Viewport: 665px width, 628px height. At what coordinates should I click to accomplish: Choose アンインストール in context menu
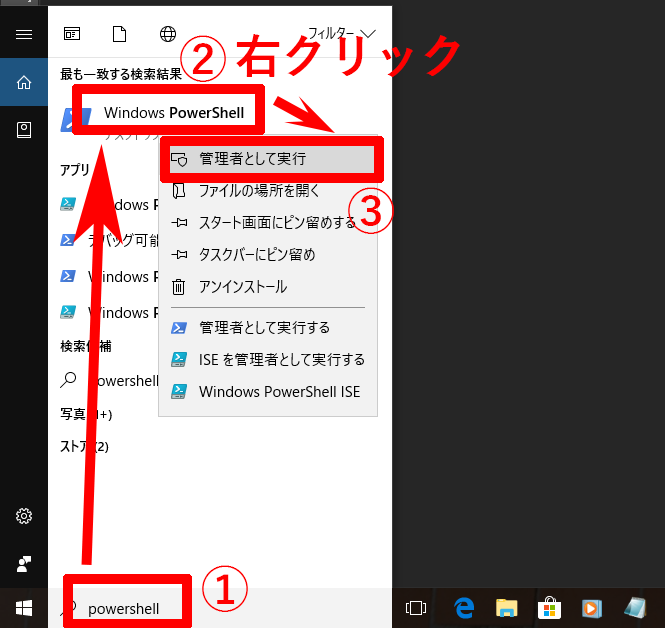pyautogui.click(x=268, y=287)
